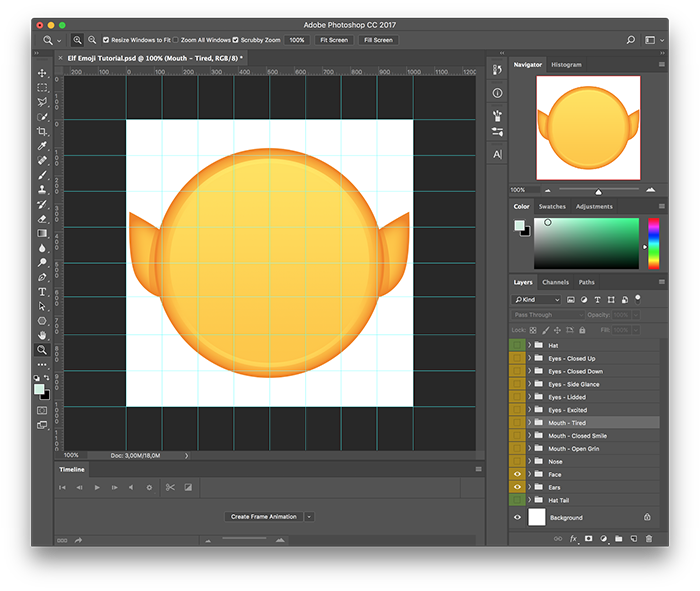Screen dimensions: 700x591
Task: Click the delete layer trash icon
Action: (x=649, y=538)
